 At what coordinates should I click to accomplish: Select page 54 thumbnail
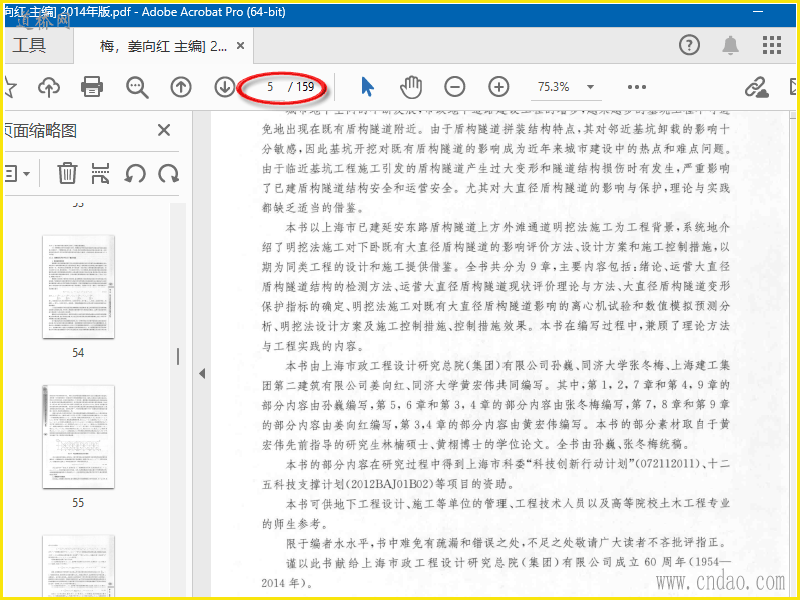(x=78, y=287)
